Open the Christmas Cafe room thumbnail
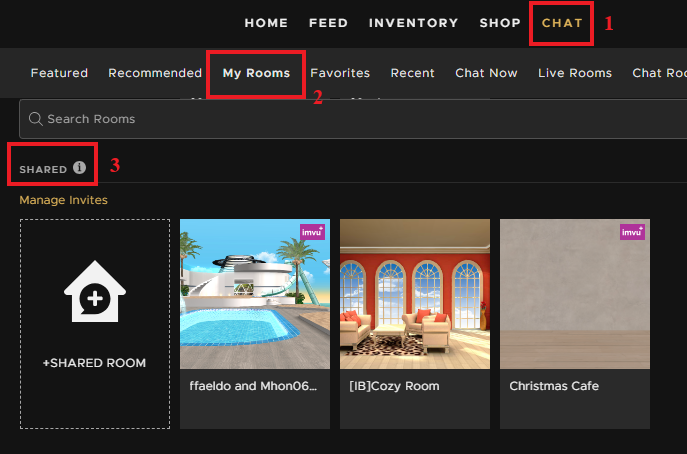Viewport: 687px width, 454px height. 575,294
